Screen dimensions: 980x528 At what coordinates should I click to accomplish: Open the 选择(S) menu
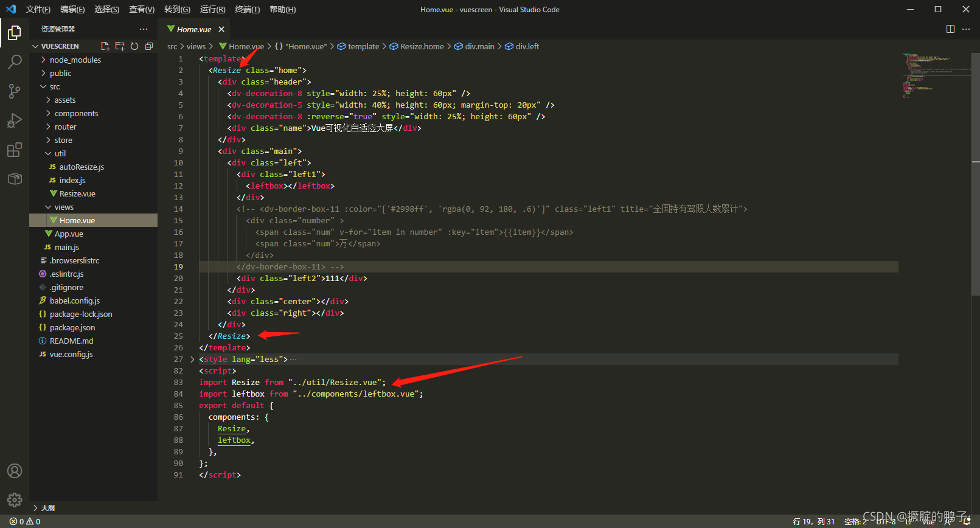107,9
